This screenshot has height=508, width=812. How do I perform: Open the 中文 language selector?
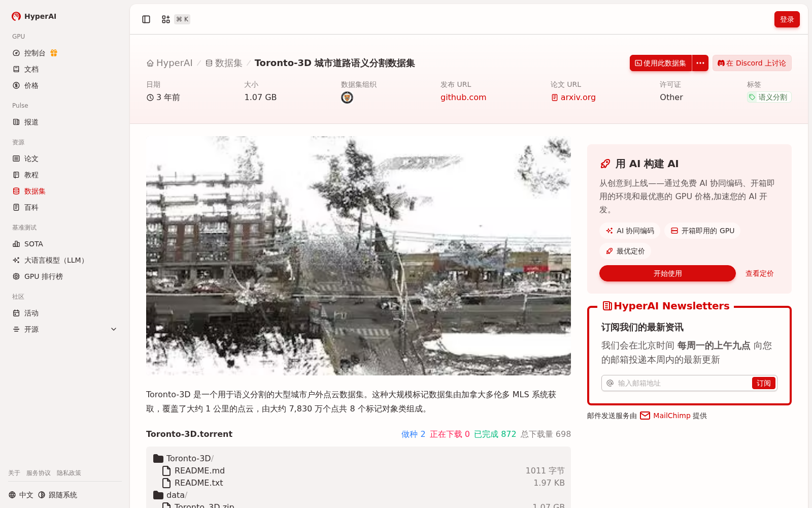tap(21, 495)
